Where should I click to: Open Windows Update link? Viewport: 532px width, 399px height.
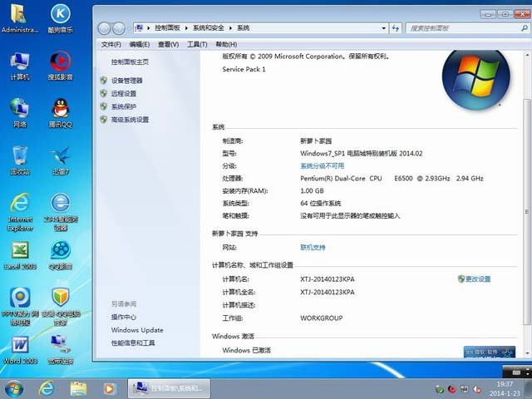[137, 330]
